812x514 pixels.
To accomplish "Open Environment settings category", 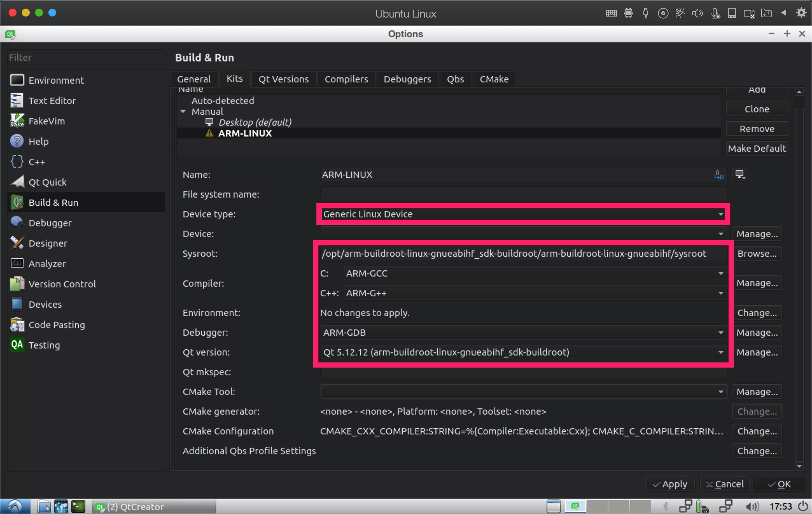I will [86, 80].
